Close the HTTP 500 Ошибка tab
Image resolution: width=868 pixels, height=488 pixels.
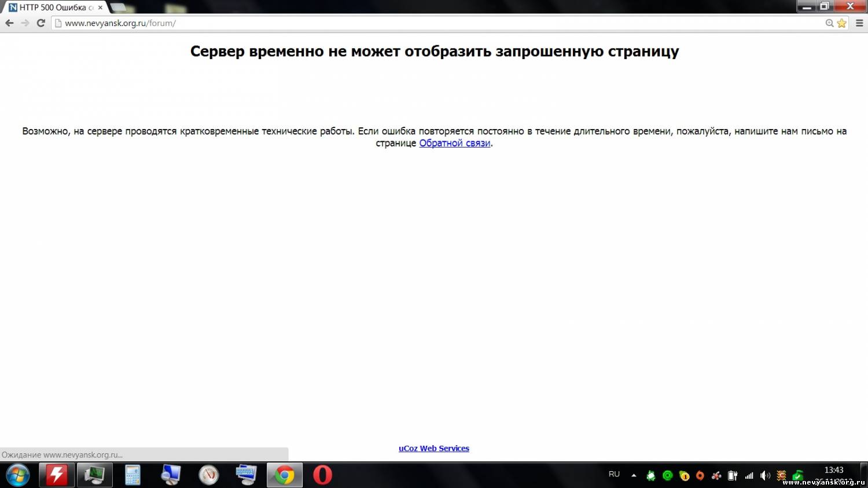point(100,8)
